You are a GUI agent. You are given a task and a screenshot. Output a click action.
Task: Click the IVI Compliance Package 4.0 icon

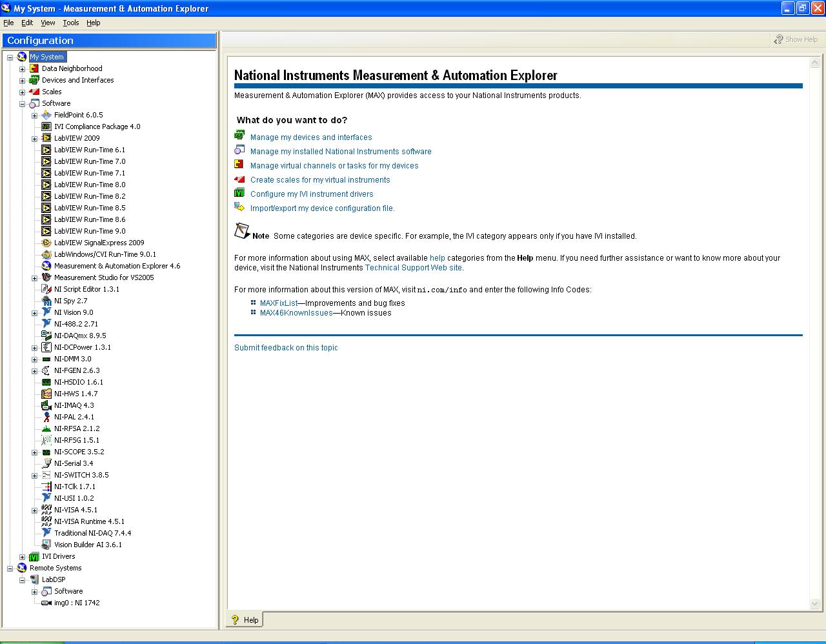point(46,126)
